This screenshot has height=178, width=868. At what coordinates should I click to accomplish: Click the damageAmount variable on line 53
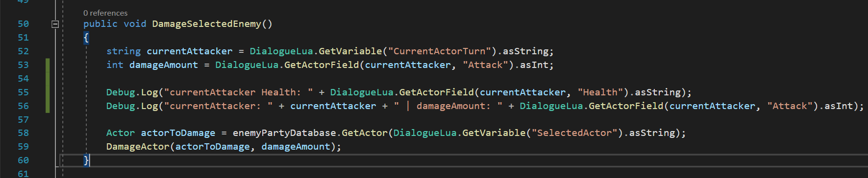click(x=164, y=65)
